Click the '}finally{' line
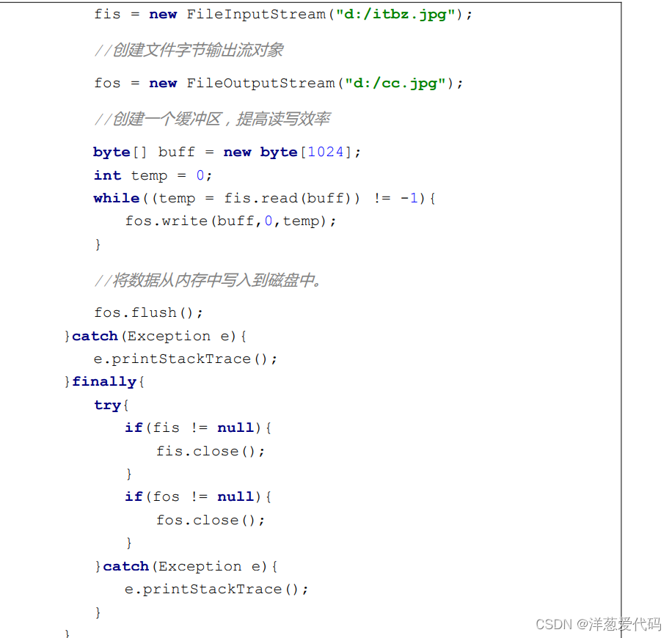This screenshot has width=672, height=638. (104, 381)
